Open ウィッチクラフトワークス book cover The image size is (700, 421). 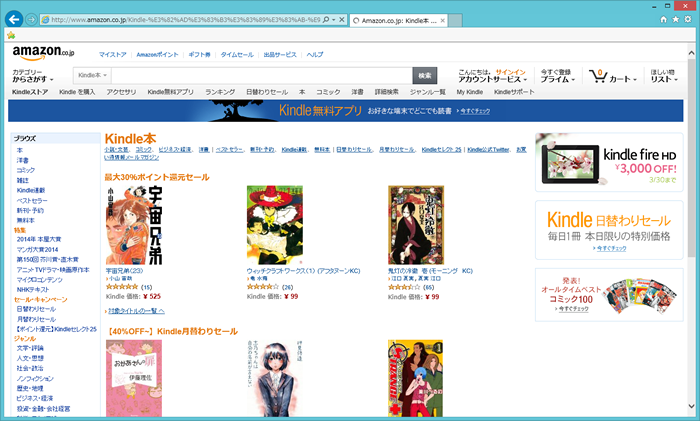pyautogui.click(x=275, y=225)
